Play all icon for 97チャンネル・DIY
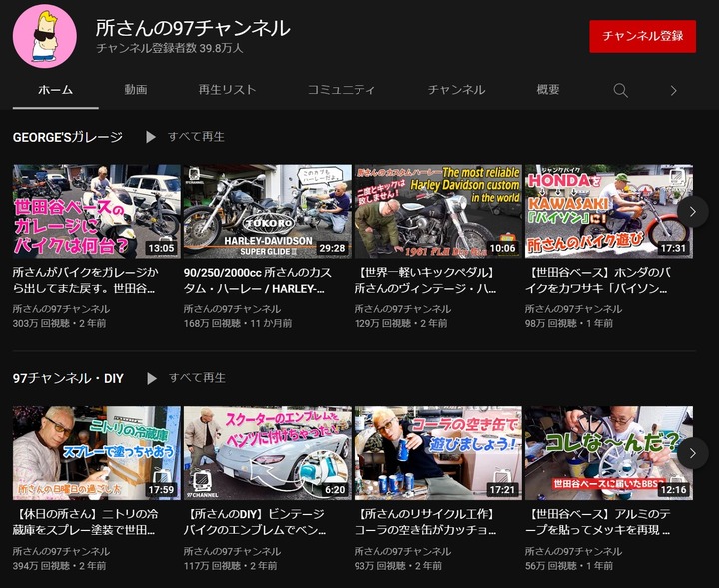719x588 pixels. point(152,378)
